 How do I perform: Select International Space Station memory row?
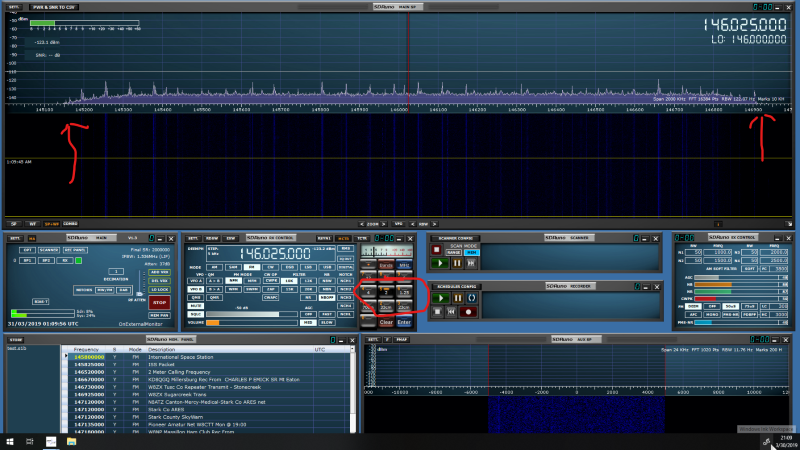(209, 357)
